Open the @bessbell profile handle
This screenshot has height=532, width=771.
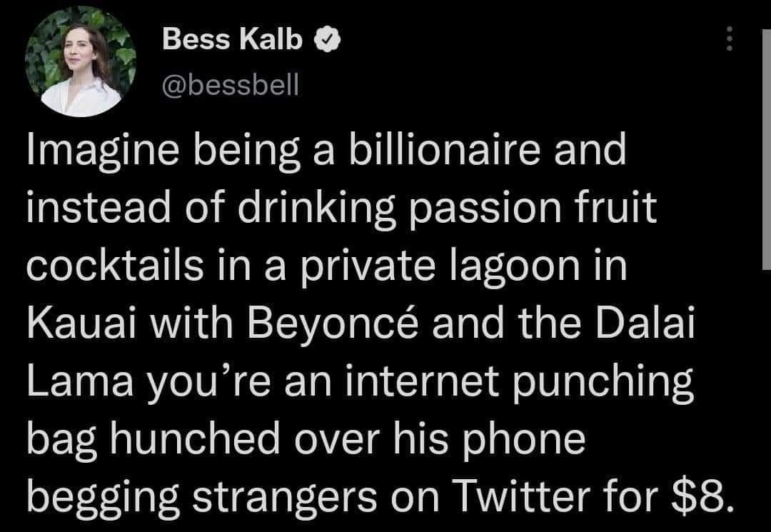click(x=233, y=86)
